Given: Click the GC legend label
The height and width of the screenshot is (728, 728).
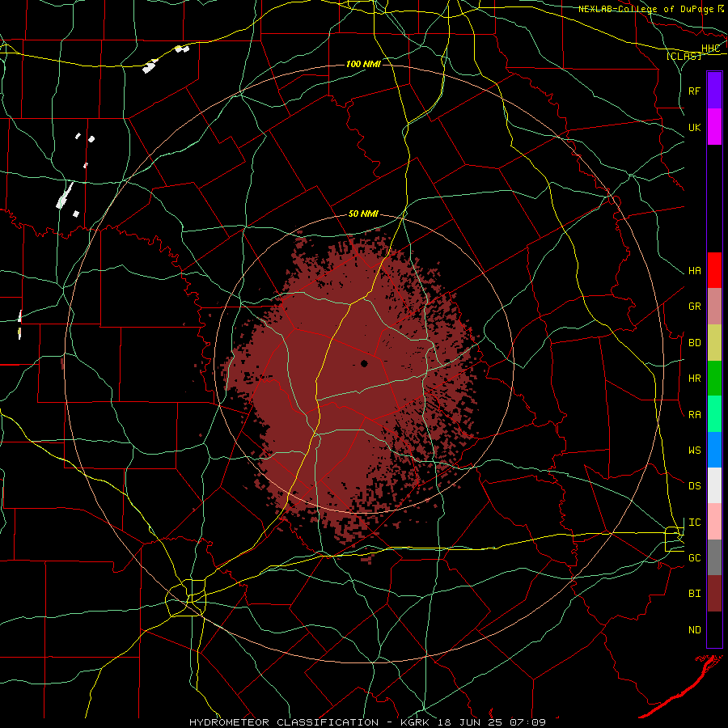Looking at the screenshot, I should point(695,557).
